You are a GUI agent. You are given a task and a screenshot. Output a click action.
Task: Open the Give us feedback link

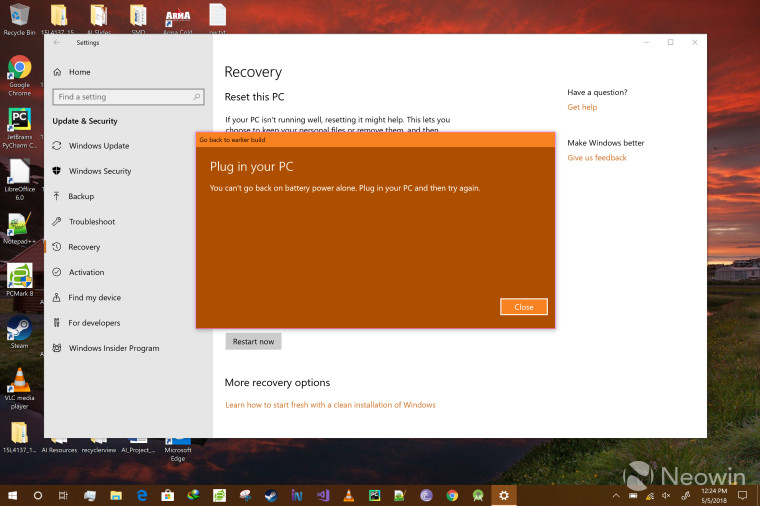pyautogui.click(x=597, y=158)
